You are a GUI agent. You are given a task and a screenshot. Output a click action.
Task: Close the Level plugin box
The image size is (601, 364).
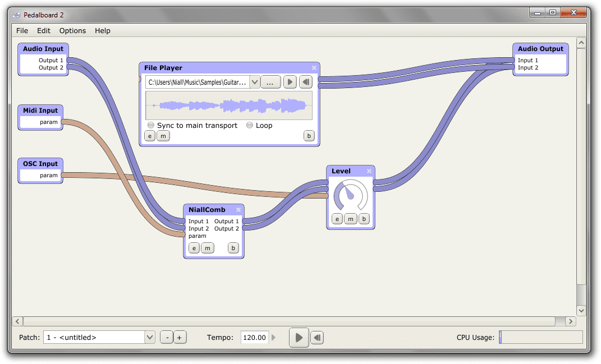369,171
